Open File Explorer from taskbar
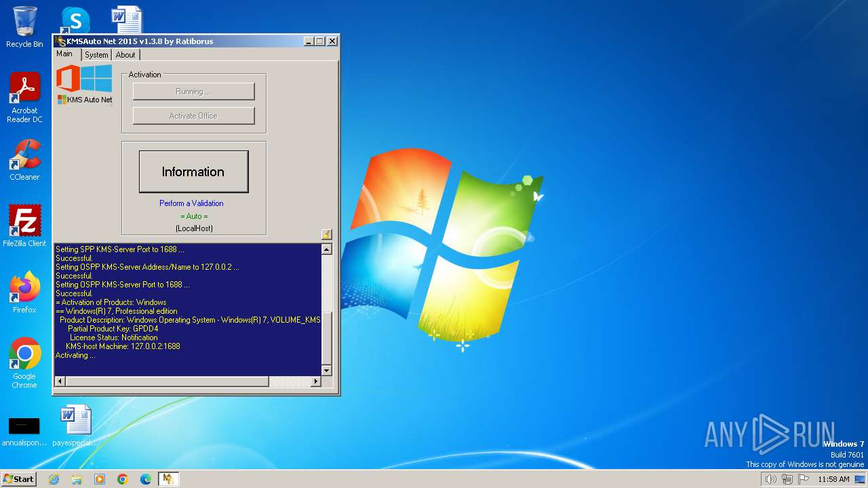868x488 pixels. coord(77,479)
